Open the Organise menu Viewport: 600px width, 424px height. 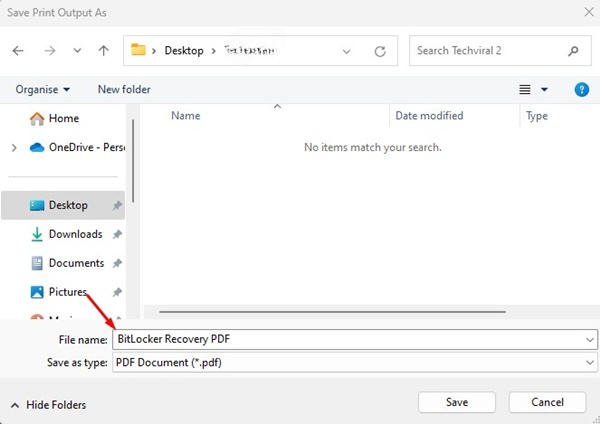click(x=42, y=90)
